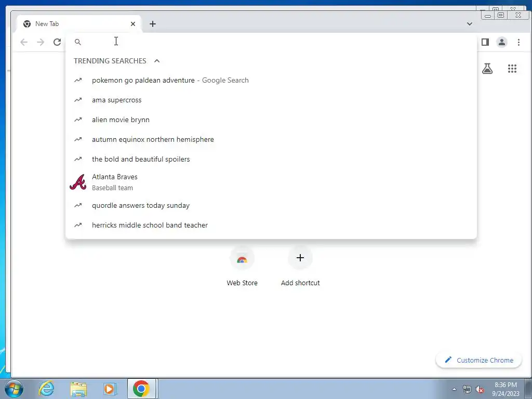Click trending arrow beside alien movie brynn

click(x=78, y=119)
